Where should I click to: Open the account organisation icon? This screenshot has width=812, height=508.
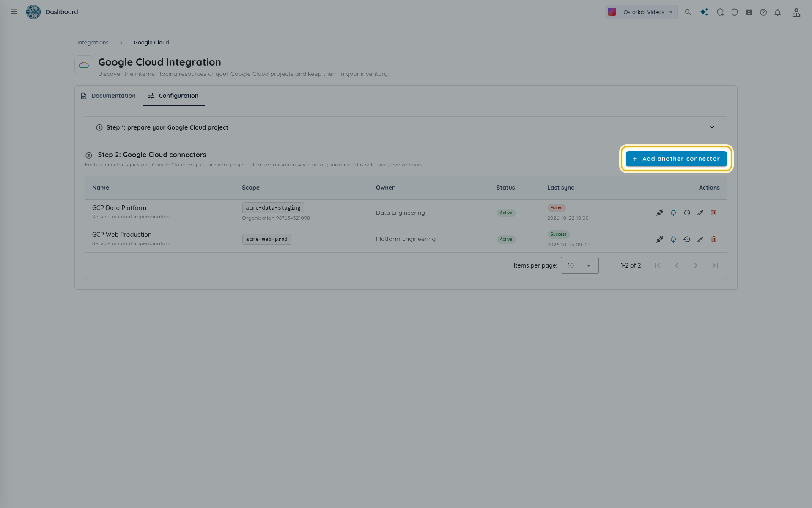point(796,12)
